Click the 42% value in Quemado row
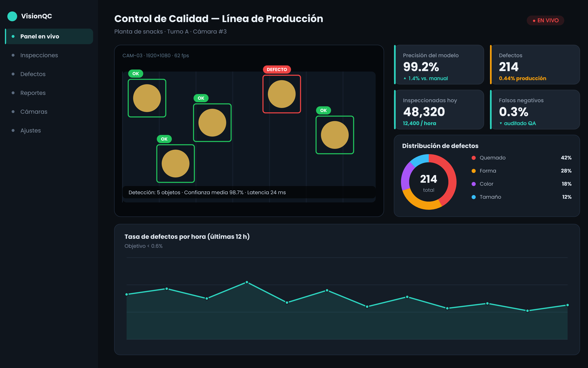The width and height of the screenshot is (588, 368). tap(566, 158)
